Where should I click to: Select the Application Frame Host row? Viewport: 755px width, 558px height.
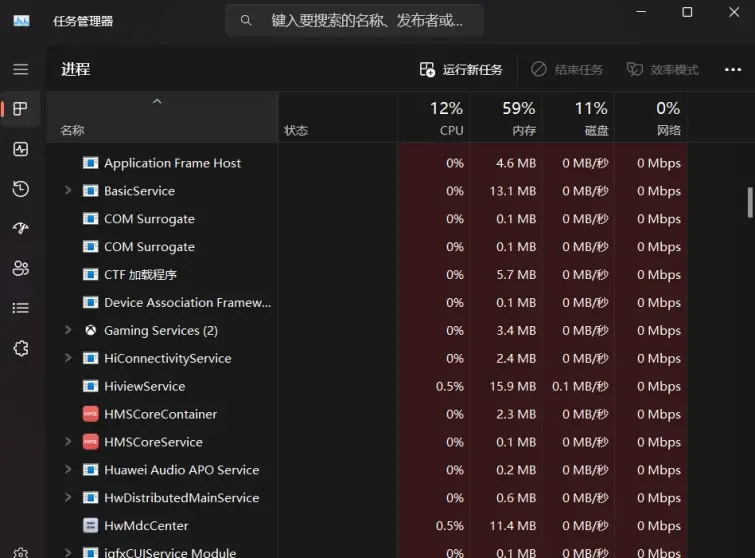tap(366, 163)
